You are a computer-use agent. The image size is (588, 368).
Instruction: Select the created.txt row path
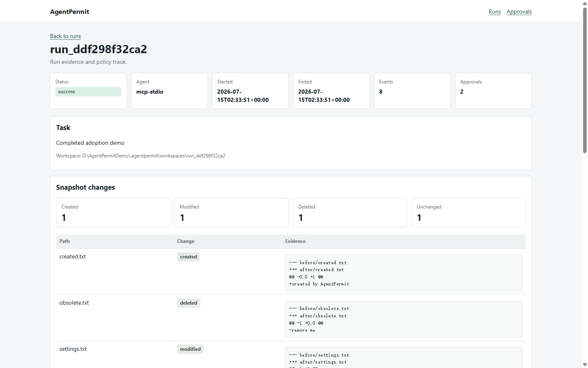pos(73,256)
